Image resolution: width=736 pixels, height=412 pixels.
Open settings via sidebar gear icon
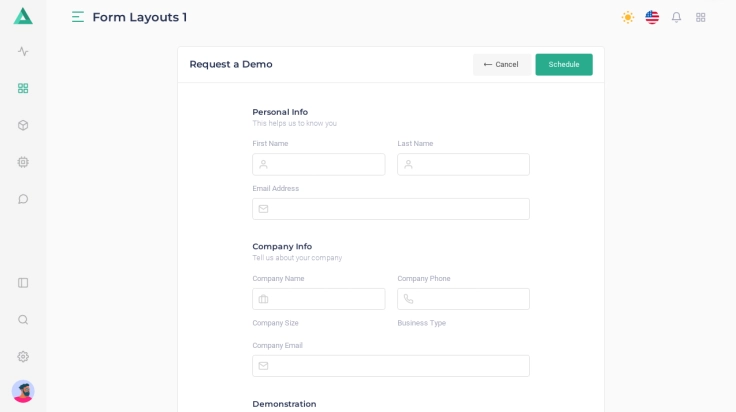point(23,357)
